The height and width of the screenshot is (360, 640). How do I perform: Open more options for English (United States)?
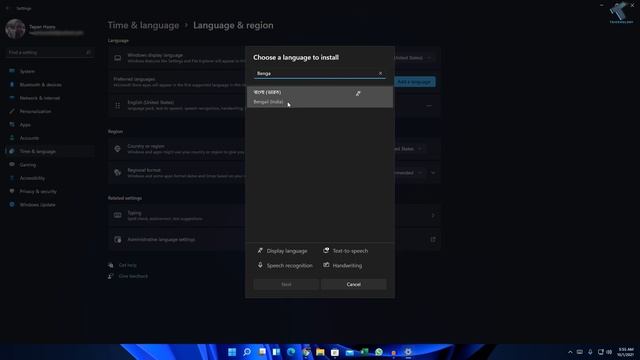tap(429, 106)
